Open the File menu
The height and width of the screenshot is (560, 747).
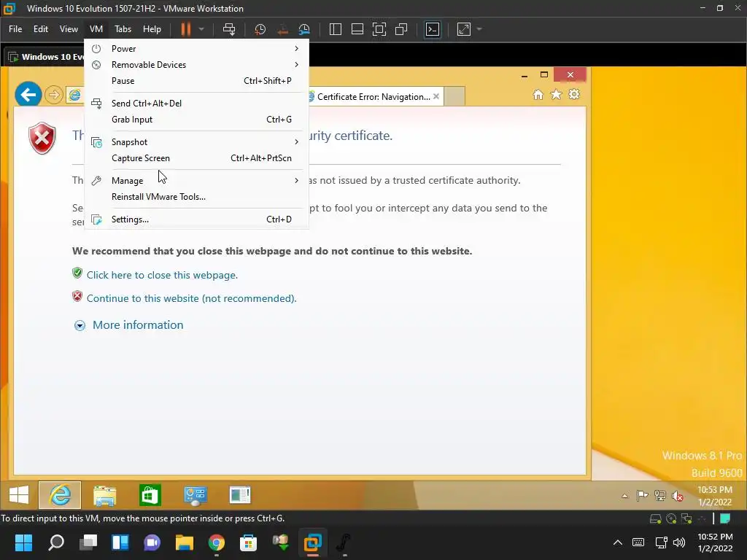pos(15,29)
